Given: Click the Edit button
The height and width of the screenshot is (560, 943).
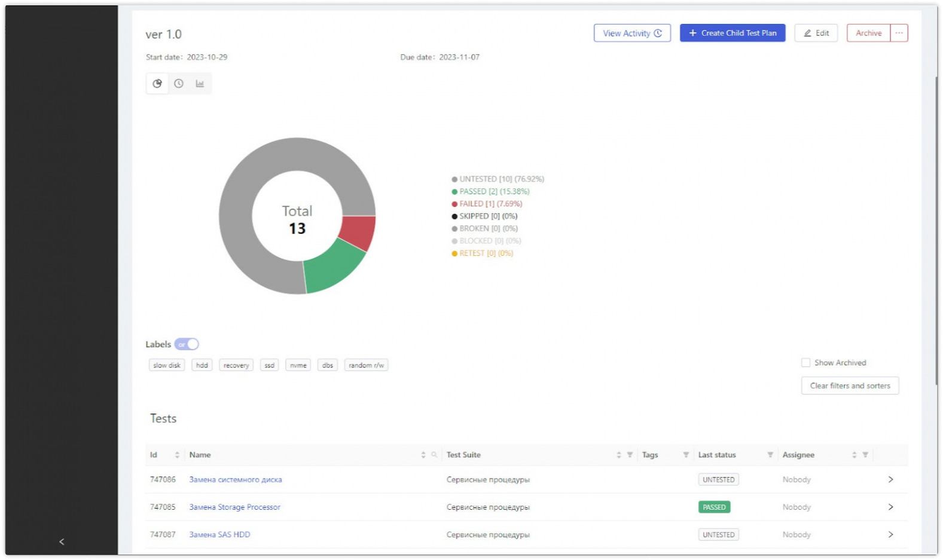Looking at the screenshot, I should (x=816, y=33).
